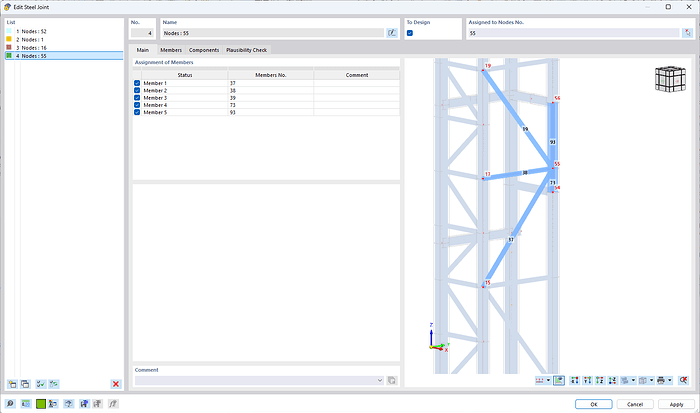Click the navigation cube in the 3D view
This screenshot has width=700, height=413.
[666, 79]
